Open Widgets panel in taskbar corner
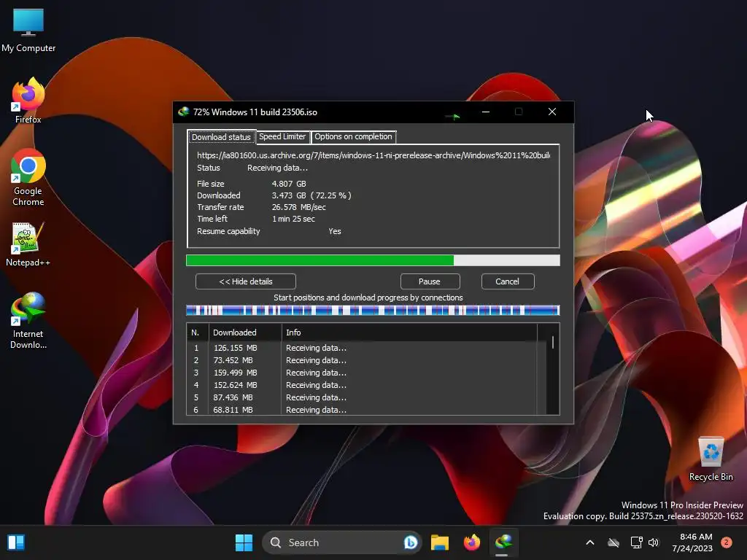Image resolution: width=747 pixels, height=560 pixels. point(16,542)
